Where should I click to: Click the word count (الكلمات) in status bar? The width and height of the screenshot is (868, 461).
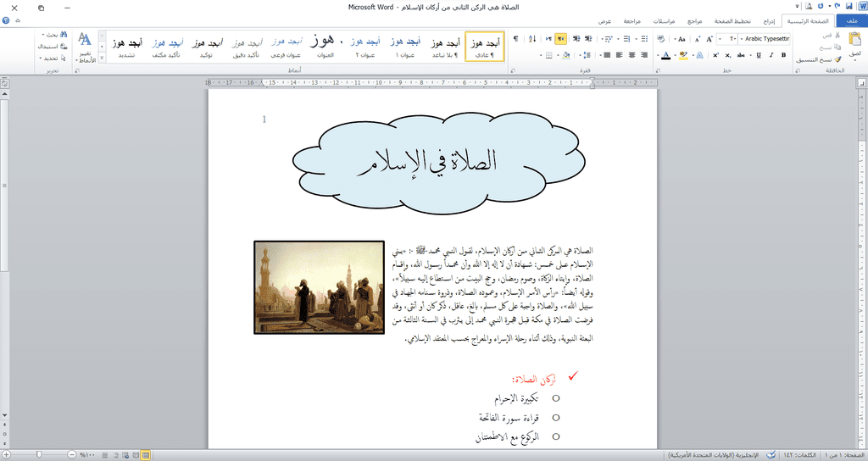point(799,455)
